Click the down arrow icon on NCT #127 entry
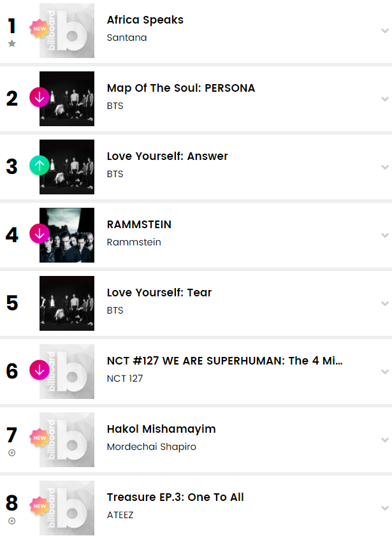The height and width of the screenshot is (536, 392). (x=40, y=370)
